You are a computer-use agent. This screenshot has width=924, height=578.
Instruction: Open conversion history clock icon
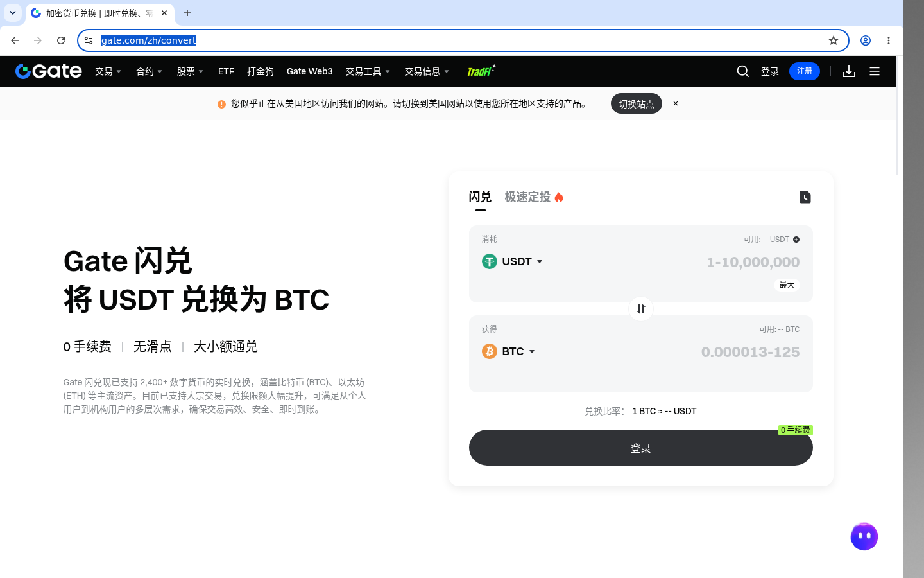click(x=805, y=197)
